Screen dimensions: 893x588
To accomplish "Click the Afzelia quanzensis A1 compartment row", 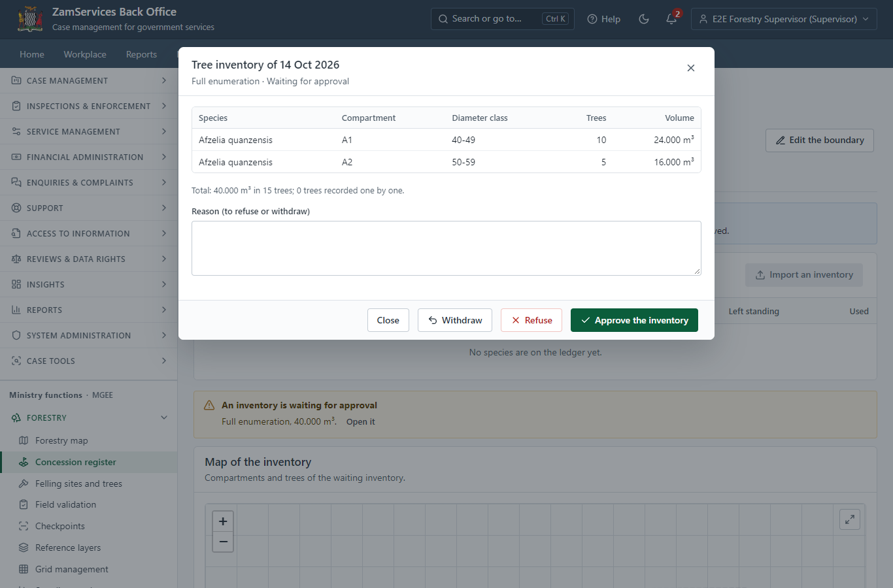I will pos(446,140).
